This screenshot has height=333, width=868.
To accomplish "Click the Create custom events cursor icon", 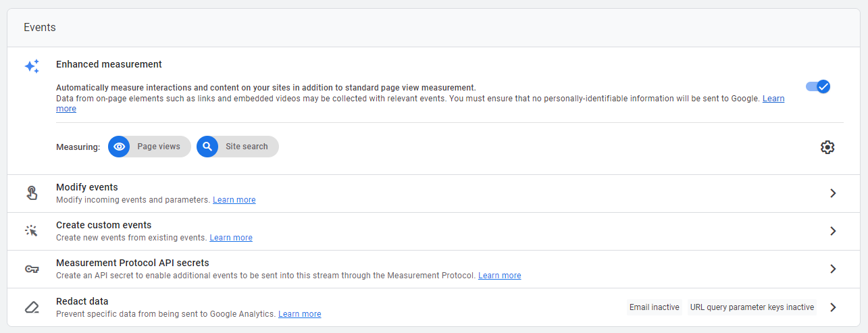I will (x=32, y=231).
